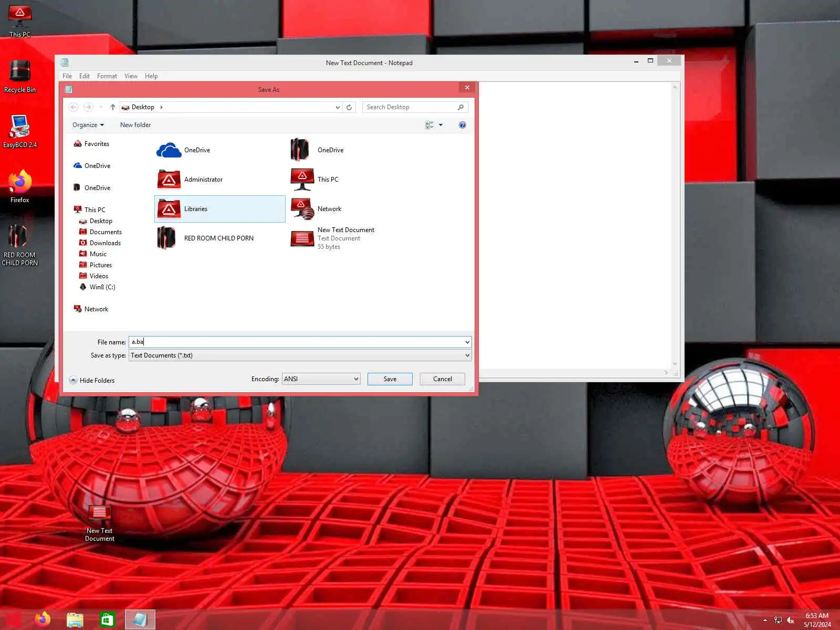The height and width of the screenshot is (630, 840).
Task: Open the view options dropdown arrow
Action: click(x=440, y=125)
